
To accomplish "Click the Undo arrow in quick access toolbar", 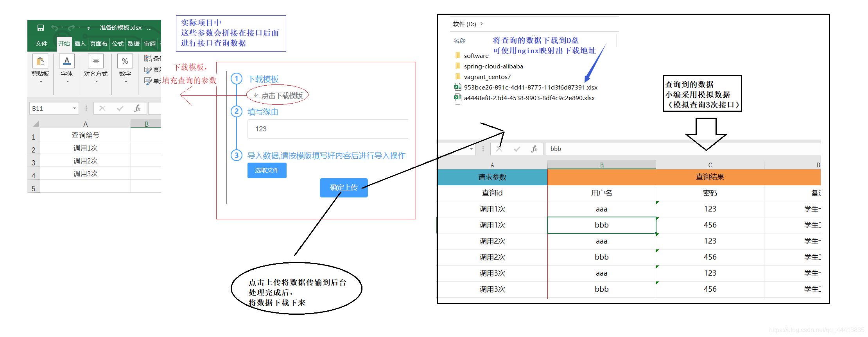I will [x=54, y=28].
